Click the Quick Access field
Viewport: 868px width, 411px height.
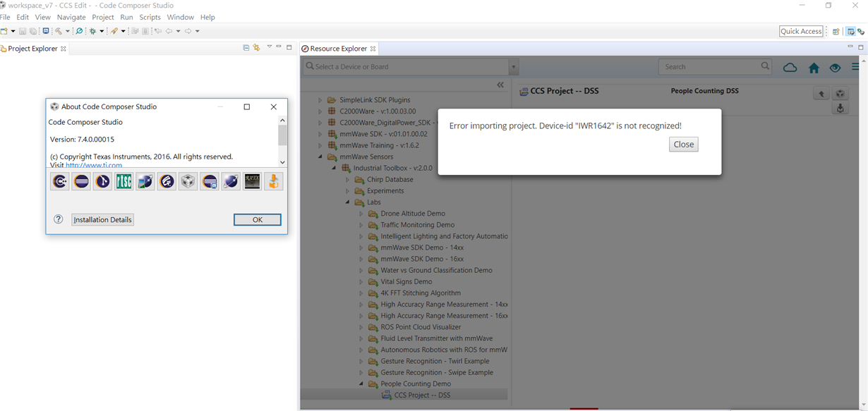point(801,31)
